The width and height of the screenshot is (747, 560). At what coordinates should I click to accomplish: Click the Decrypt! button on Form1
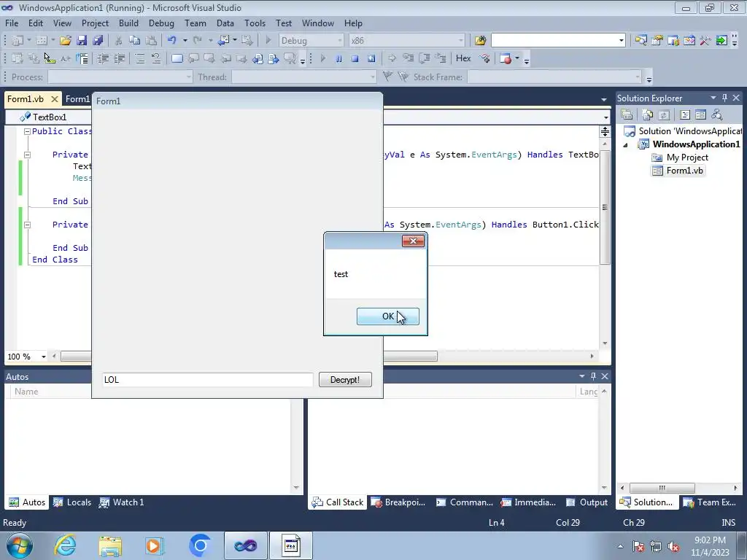[x=345, y=379]
